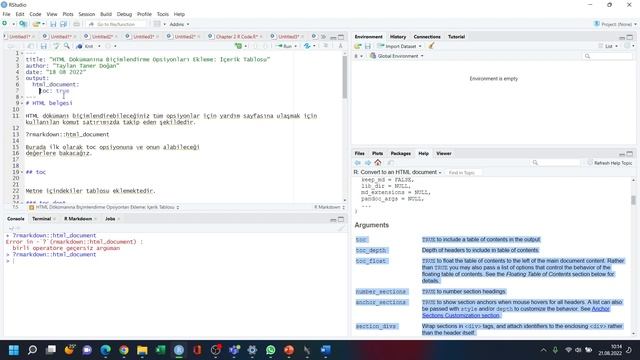Show the hidden editor tabs overflow chevron
Image resolution: width=640 pixels, height=360 pixels.
pos(323,36)
